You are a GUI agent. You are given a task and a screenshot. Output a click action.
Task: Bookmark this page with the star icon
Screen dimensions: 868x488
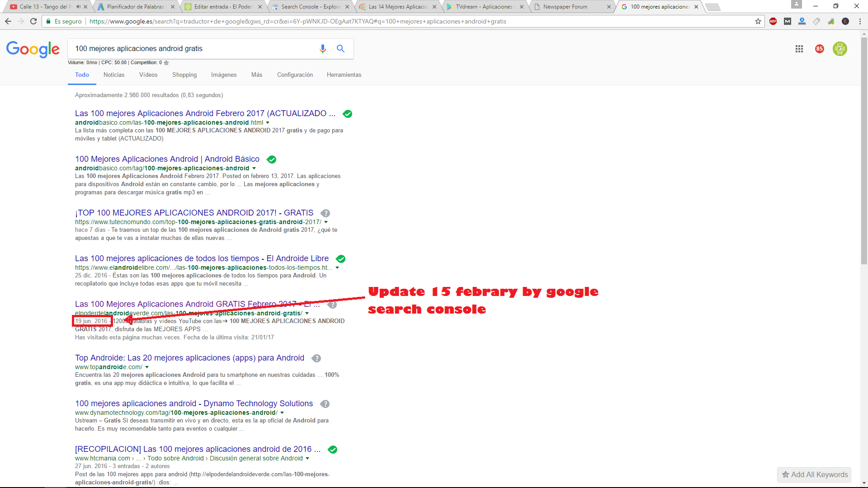[758, 21]
